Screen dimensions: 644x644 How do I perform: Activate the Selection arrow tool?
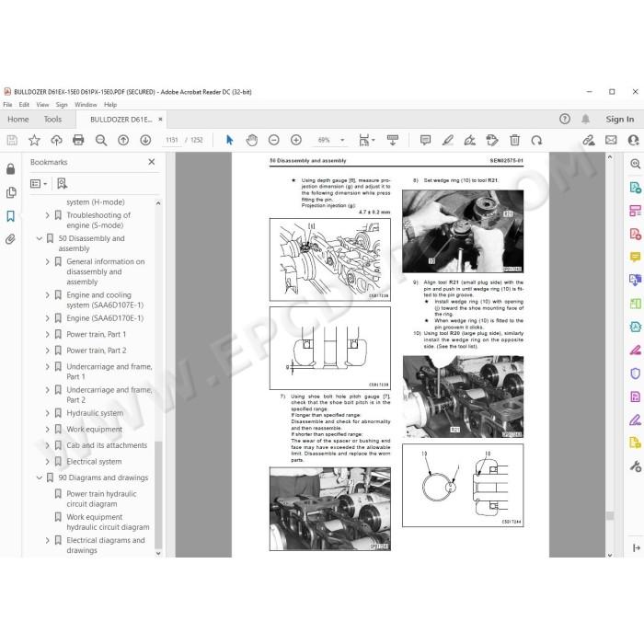pos(230,140)
